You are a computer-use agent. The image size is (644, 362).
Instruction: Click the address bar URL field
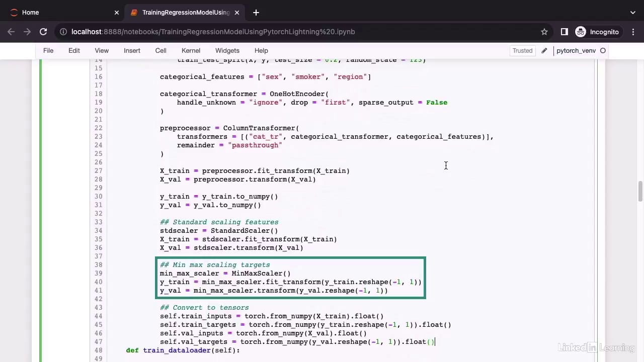pyautogui.click(x=302, y=32)
